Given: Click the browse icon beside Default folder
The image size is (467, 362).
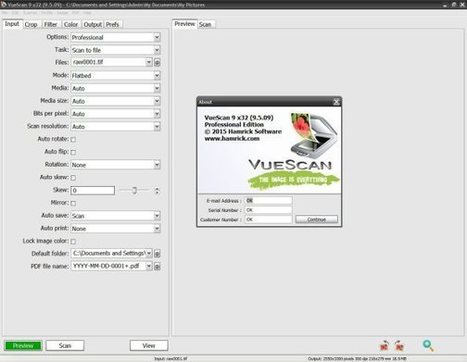Looking at the screenshot, I should (157, 254).
